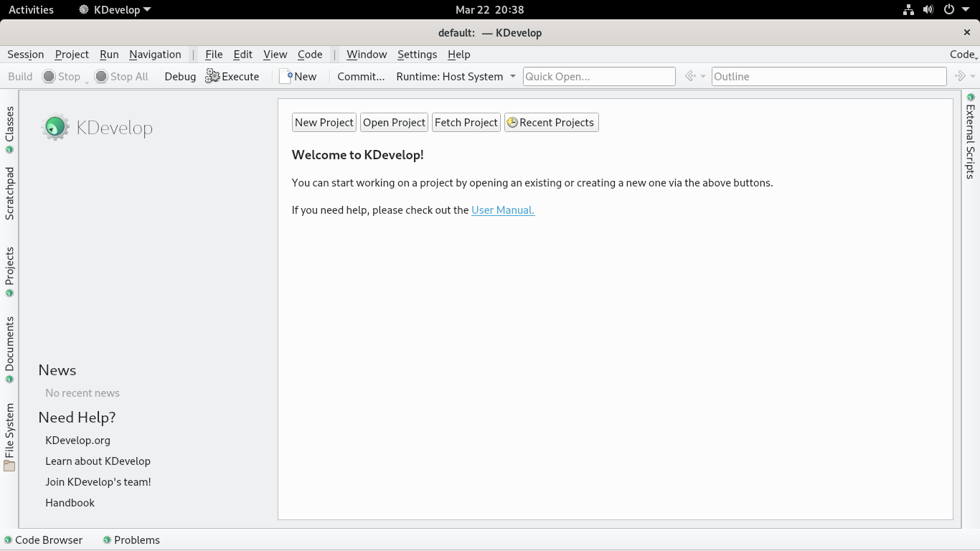Click the clock showing Mar 22 20:38
980x551 pixels.
click(490, 10)
